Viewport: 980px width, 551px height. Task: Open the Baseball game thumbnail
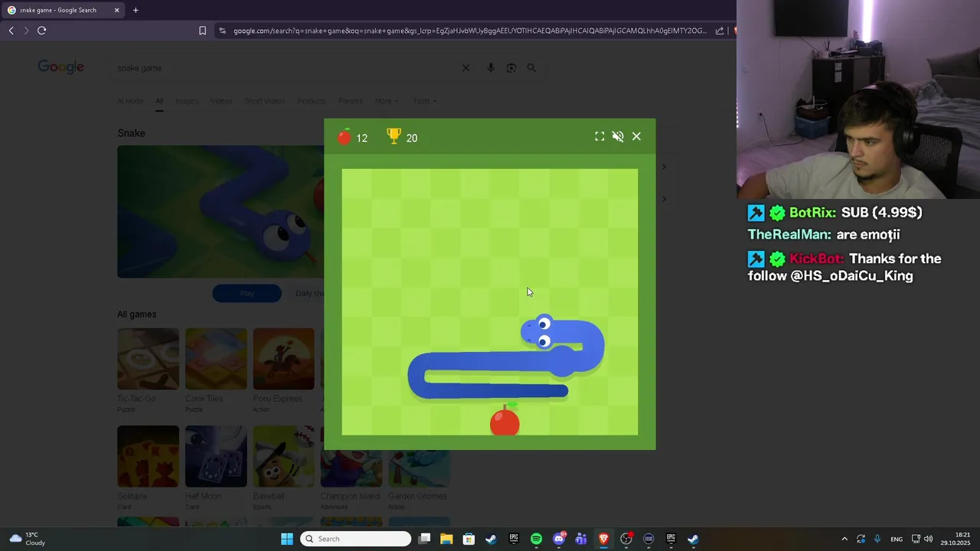point(284,456)
